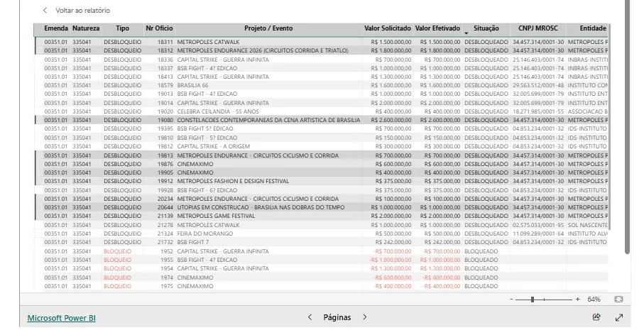Image resolution: width=644 pixels, height=335 pixels.
Task: Click CNPJ 02.575.033/0001-95 cell
Action: (x=538, y=225)
